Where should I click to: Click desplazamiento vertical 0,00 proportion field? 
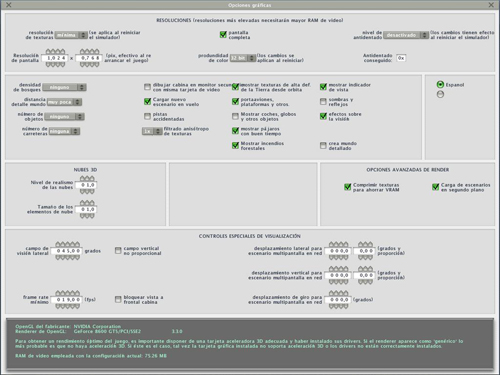365,275
